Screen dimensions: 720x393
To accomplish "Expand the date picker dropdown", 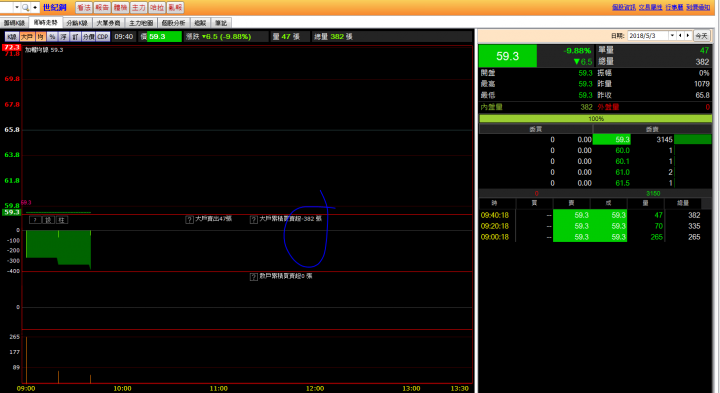I will pyautogui.click(x=672, y=35).
